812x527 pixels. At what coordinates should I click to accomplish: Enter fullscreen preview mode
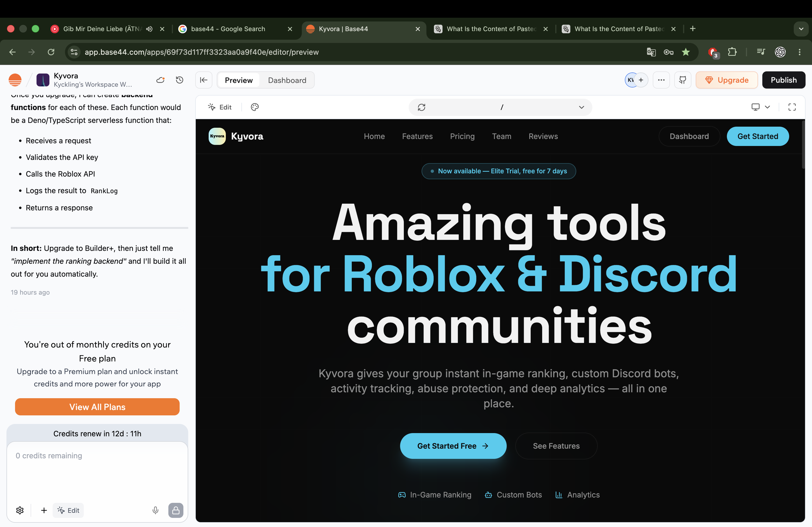(792, 107)
